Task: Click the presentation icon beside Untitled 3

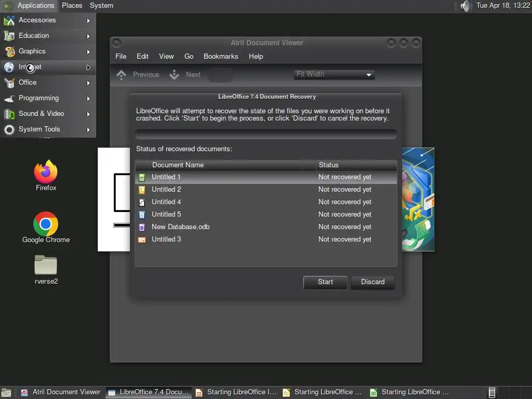Action: [142, 240]
